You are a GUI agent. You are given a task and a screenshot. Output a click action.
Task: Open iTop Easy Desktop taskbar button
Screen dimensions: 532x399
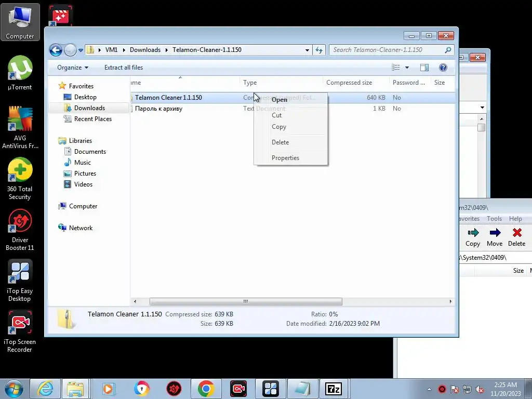270,389
